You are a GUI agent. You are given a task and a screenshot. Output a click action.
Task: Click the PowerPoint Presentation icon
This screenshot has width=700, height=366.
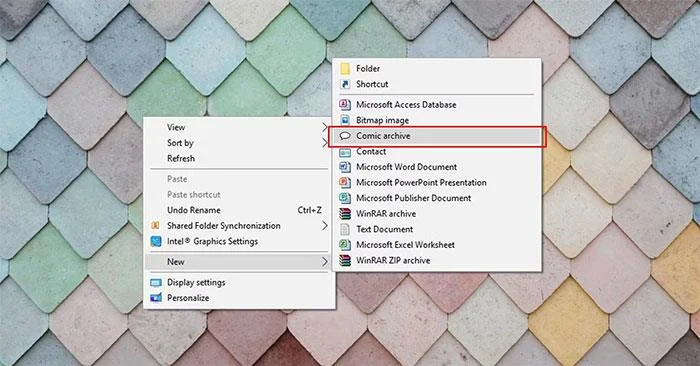point(345,183)
